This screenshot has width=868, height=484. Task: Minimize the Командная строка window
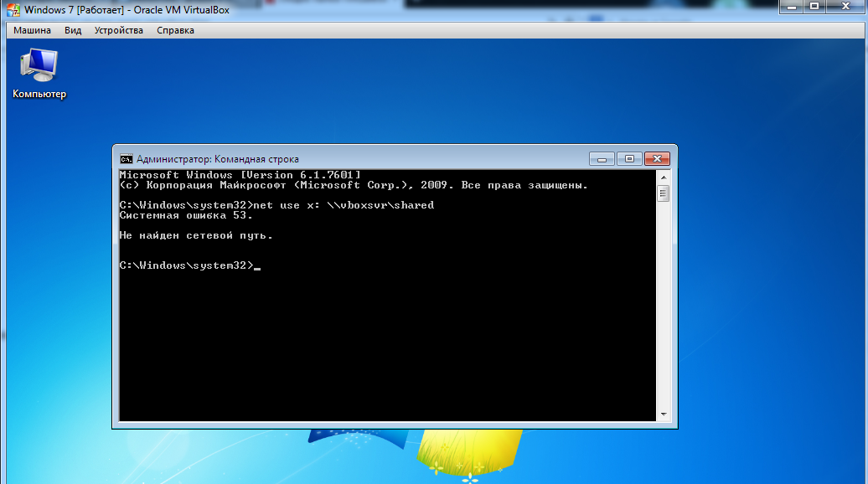[x=602, y=159]
